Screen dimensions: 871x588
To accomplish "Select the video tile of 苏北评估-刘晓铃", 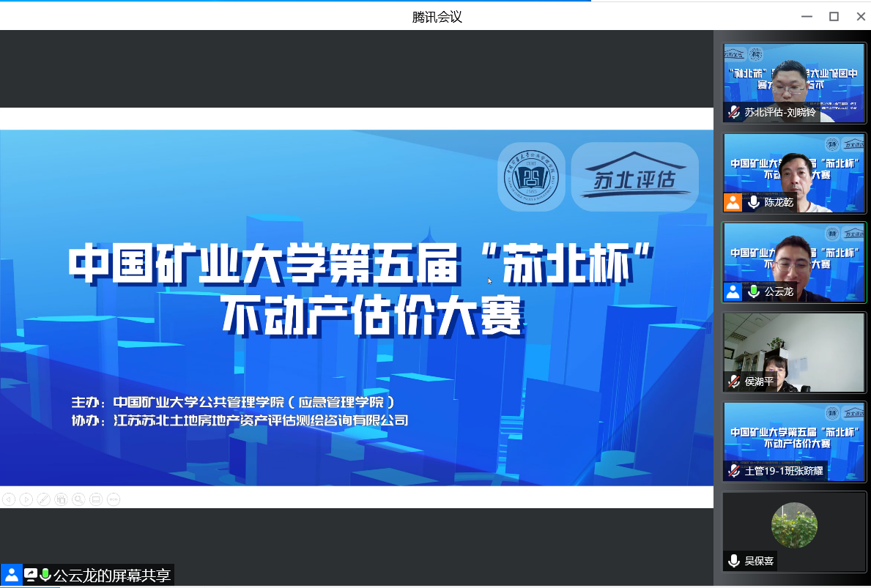I will [x=794, y=83].
